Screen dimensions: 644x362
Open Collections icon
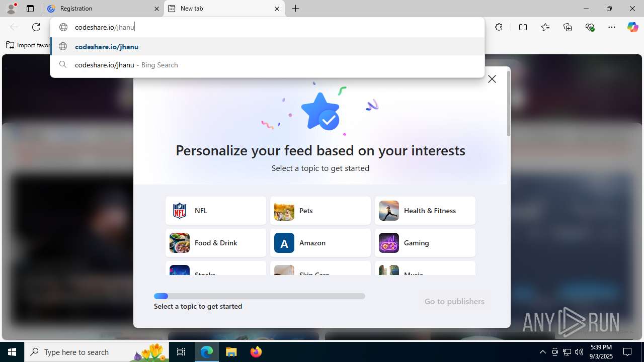pos(568,27)
